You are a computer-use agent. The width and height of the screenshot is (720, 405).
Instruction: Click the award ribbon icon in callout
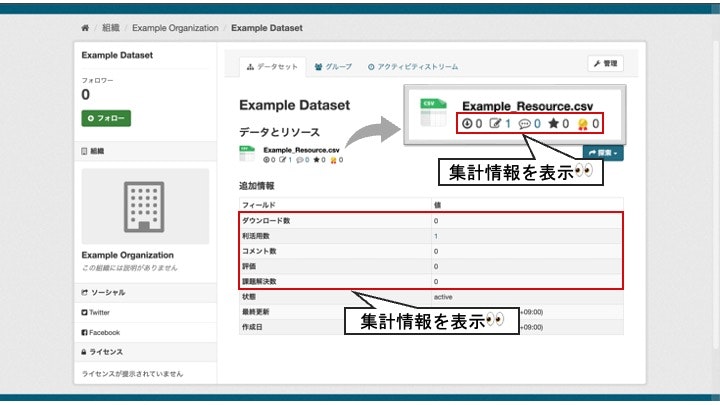pyautogui.click(x=583, y=124)
